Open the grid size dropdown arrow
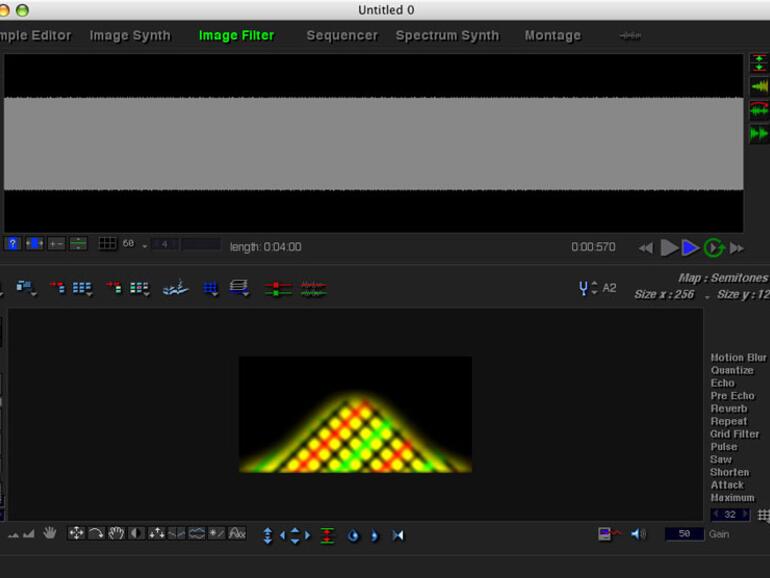The width and height of the screenshot is (770, 578). tap(144, 245)
